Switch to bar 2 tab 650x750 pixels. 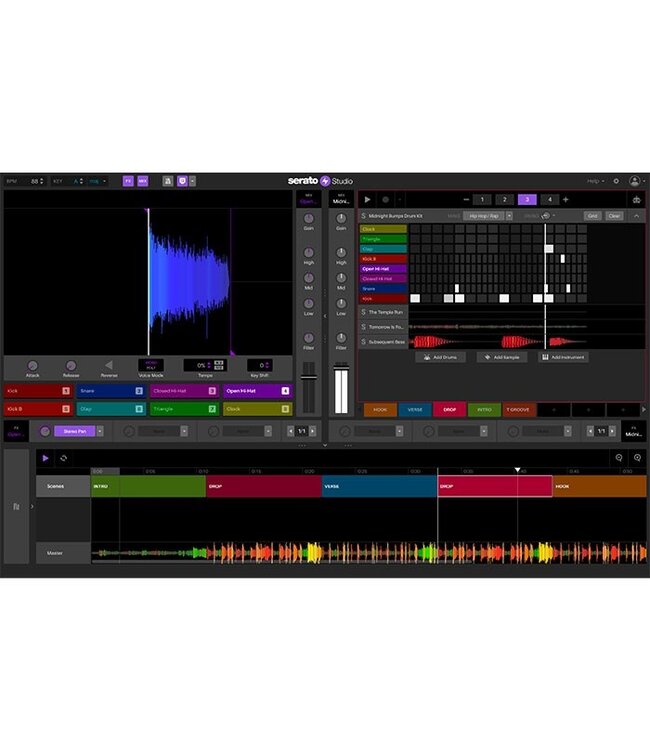coord(505,199)
